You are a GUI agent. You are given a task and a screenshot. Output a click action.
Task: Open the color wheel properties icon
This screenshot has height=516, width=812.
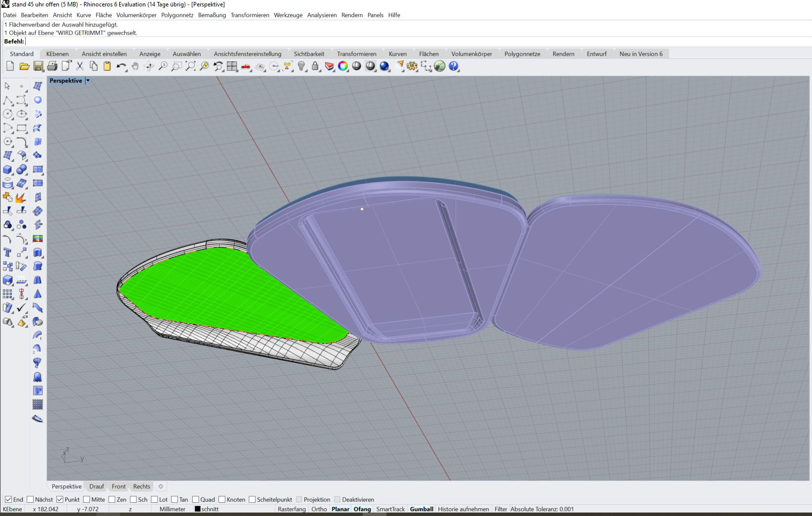[x=342, y=66]
